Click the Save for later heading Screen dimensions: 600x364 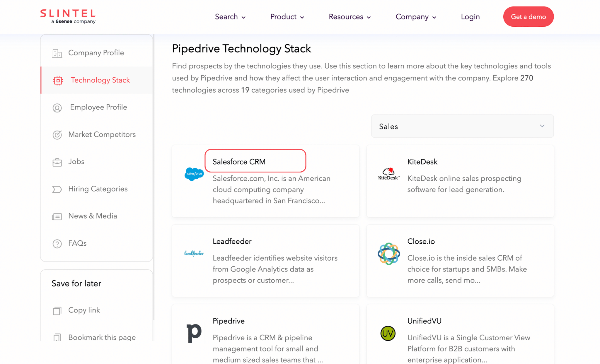click(76, 283)
